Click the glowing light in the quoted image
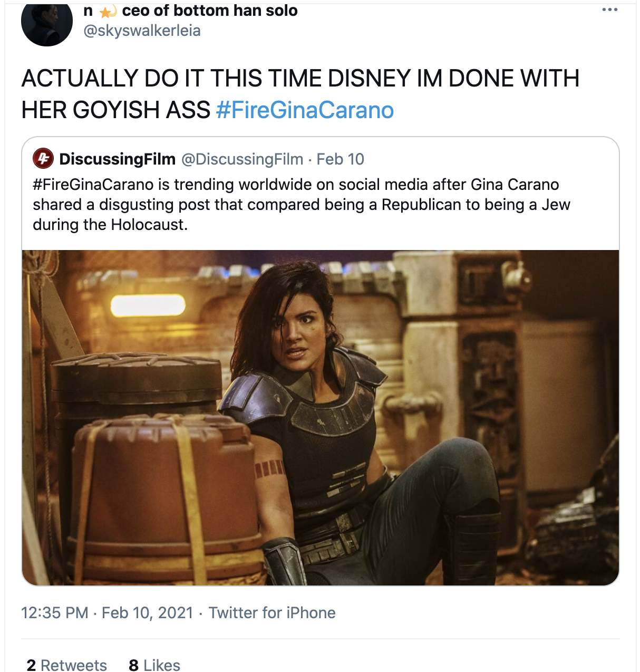 tap(148, 305)
